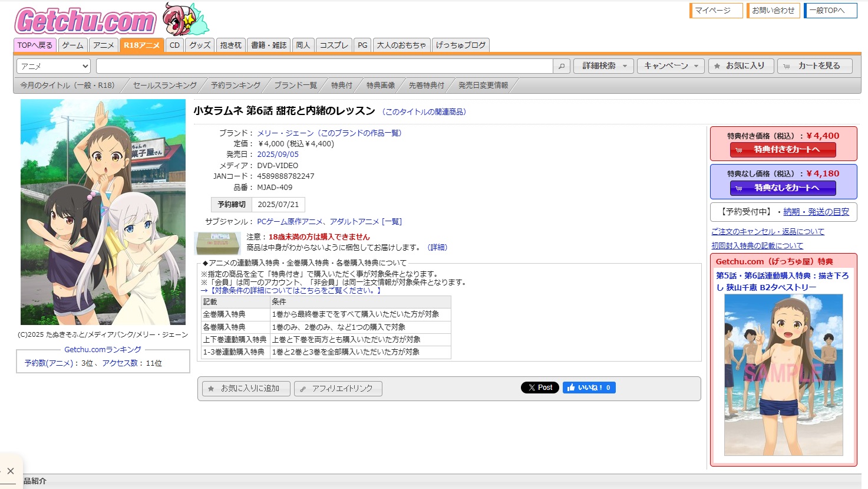Expand the 詳細検索 dropdown
This screenshot has height=489, width=868.
tap(604, 66)
